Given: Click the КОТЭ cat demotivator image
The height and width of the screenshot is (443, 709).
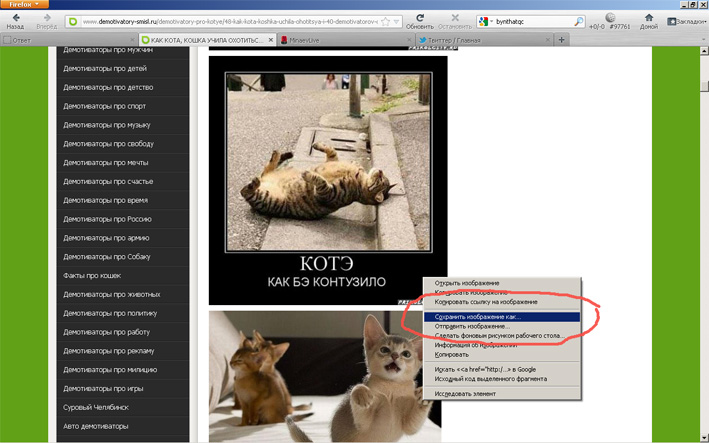Looking at the screenshot, I should (328, 180).
